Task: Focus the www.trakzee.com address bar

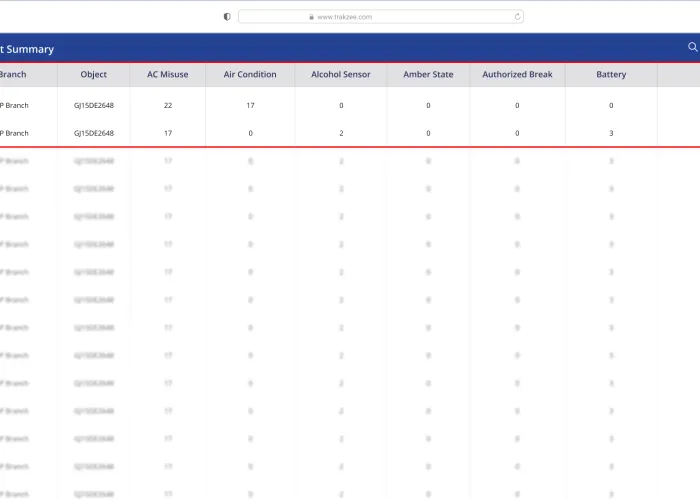Action: coord(380,17)
